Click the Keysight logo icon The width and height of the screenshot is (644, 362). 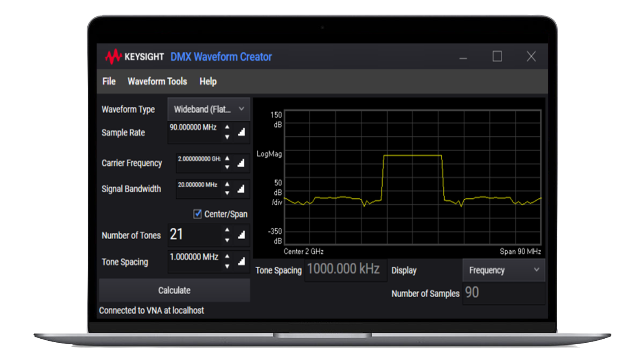(x=114, y=57)
